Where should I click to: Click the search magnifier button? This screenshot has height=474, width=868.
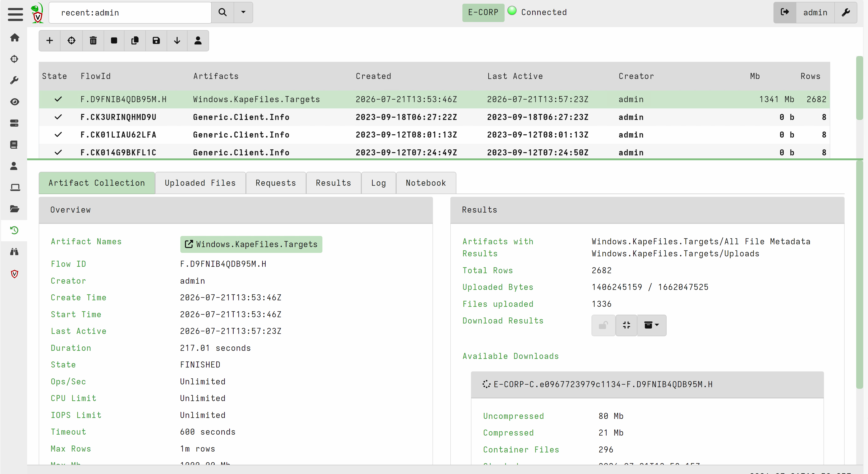pyautogui.click(x=223, y=13)
